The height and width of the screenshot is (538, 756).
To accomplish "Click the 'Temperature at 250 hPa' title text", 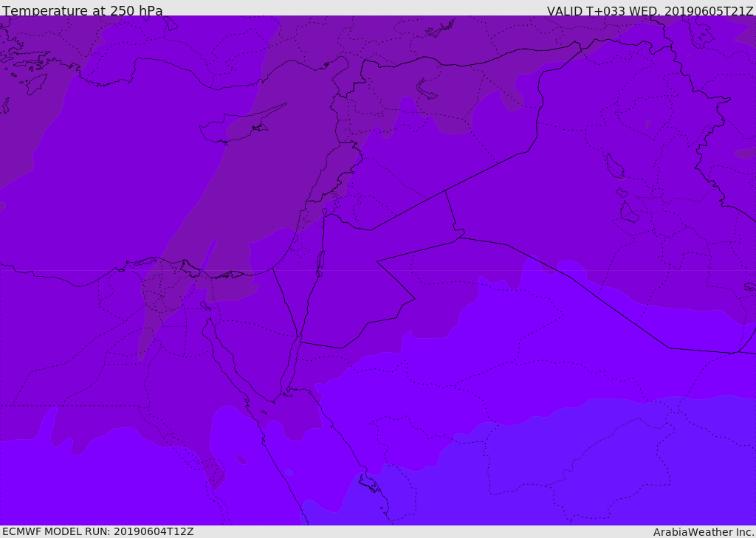I will pos(83,10).
